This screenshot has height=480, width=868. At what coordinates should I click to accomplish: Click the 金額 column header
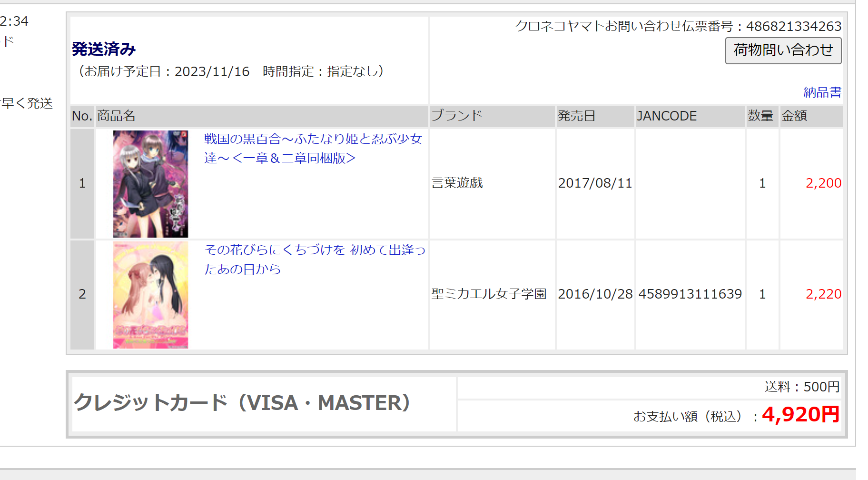pyautogui.click(x=794, y=116)
